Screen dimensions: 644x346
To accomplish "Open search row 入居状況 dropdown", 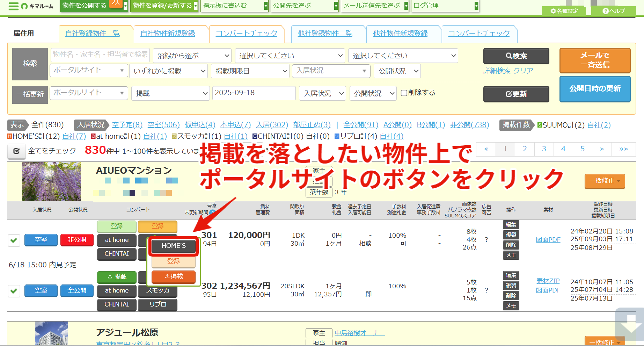I will click(x=331, y=71).
